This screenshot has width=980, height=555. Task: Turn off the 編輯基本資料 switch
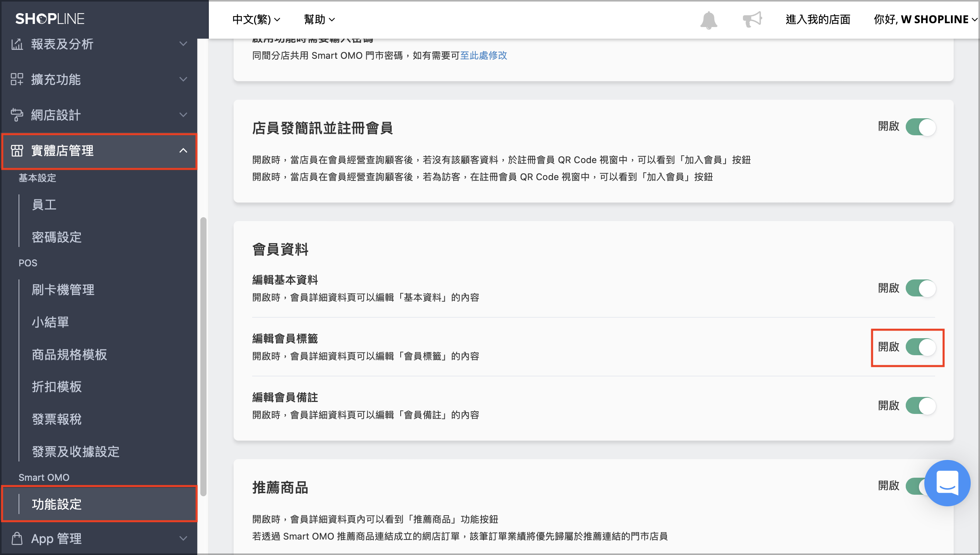[x=920, y=288]
